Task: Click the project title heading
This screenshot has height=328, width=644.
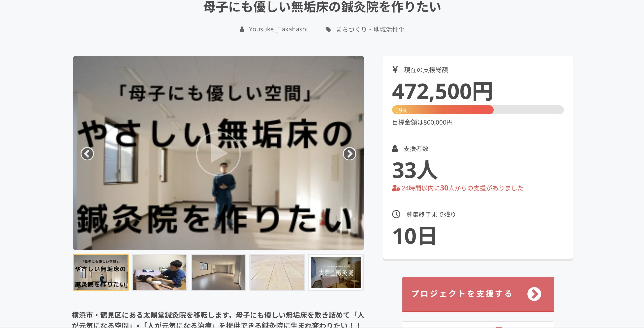Action: 322,7
